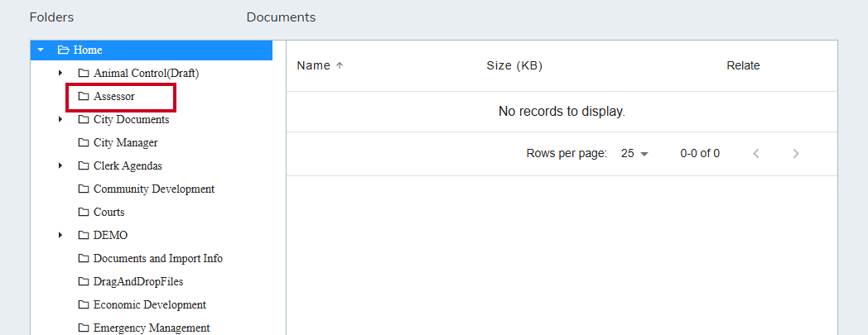
Task: Go to next page of documents
Action: pos(796,154)
